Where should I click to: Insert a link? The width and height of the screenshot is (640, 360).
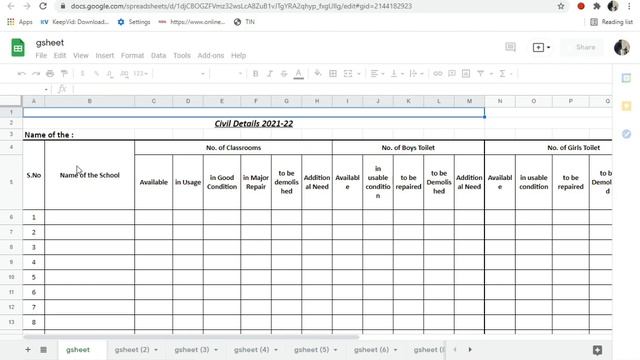pyautogui.click(x=438, y=73)
